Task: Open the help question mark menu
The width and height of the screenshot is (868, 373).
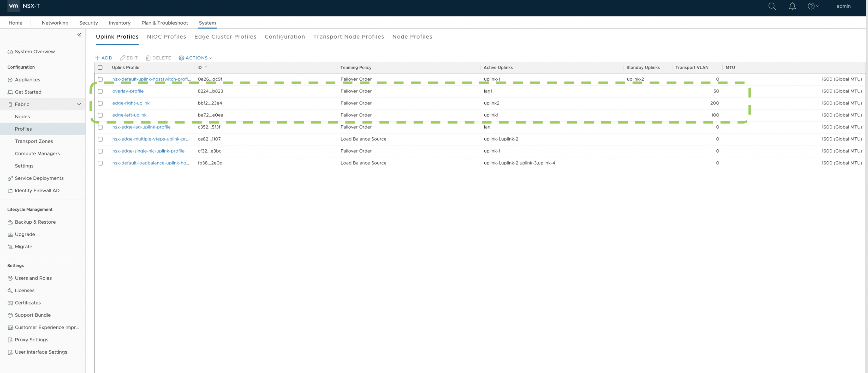Action: 812,6
